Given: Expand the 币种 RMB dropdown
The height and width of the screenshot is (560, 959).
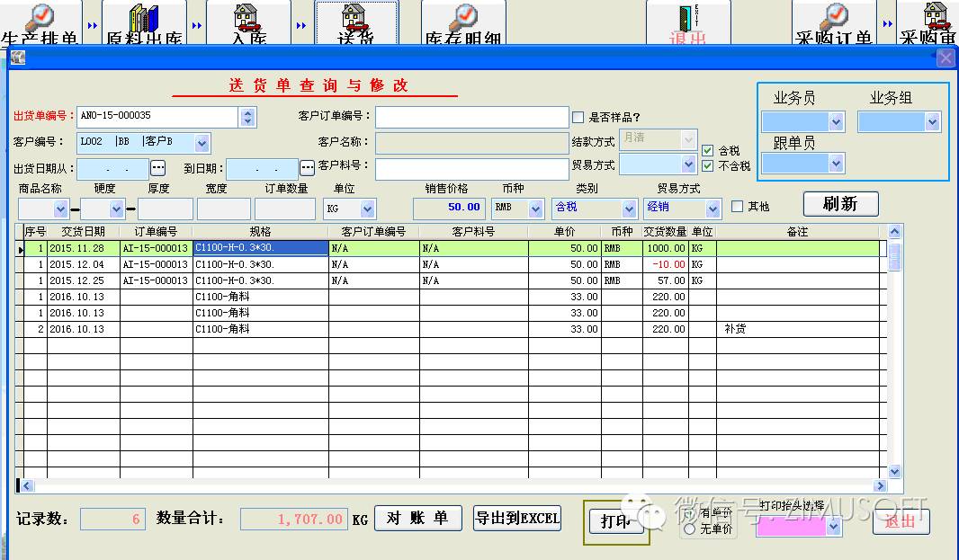Looking at the screenshot, I should [536, 209].
